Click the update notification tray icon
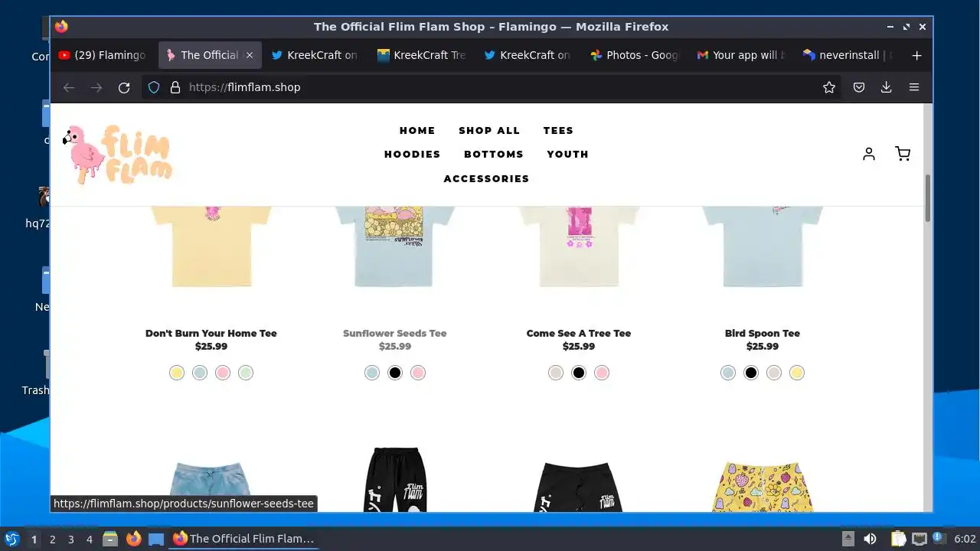This screenshot has width=980, height=551. tap(939, 539)
